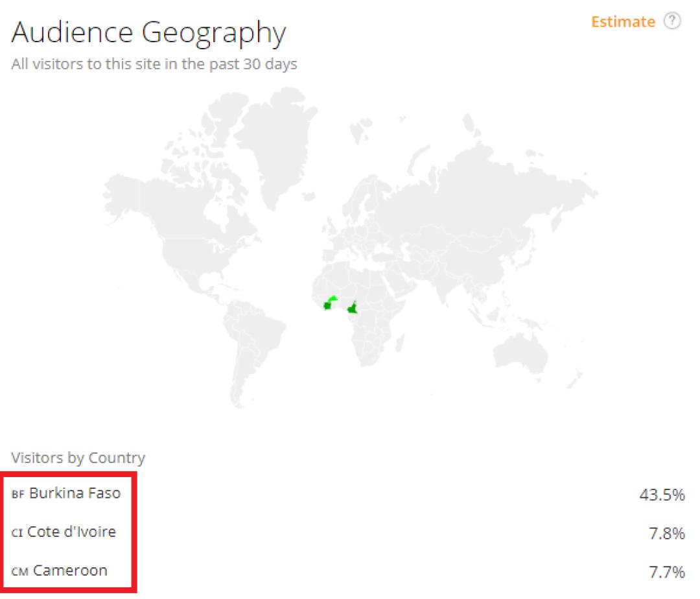Click the Audience Geography heading
The height and width of the screenshot is (599, 700).
[148, 32]
